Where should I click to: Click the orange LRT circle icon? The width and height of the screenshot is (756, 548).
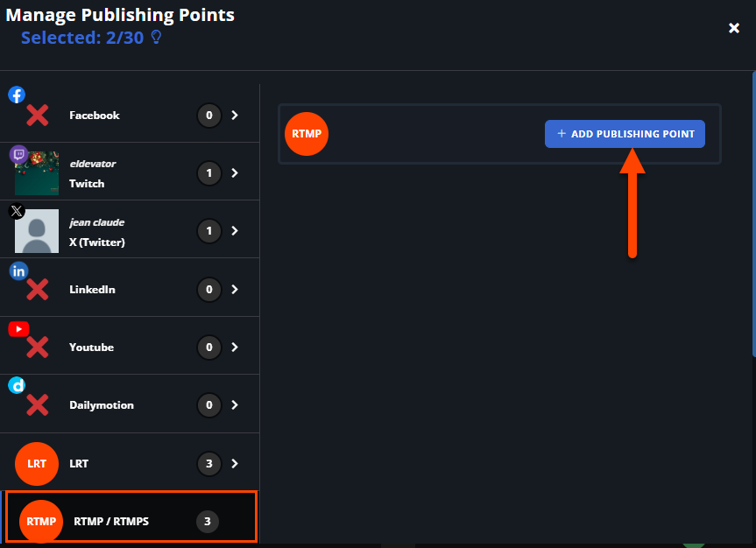pyautogui.click(x=37, y=464)
